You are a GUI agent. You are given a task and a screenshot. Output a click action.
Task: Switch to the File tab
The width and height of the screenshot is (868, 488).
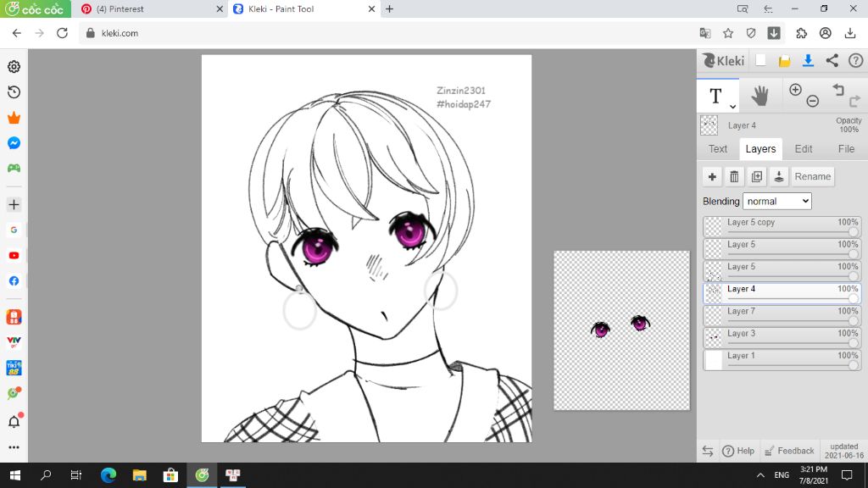(846, 149)
